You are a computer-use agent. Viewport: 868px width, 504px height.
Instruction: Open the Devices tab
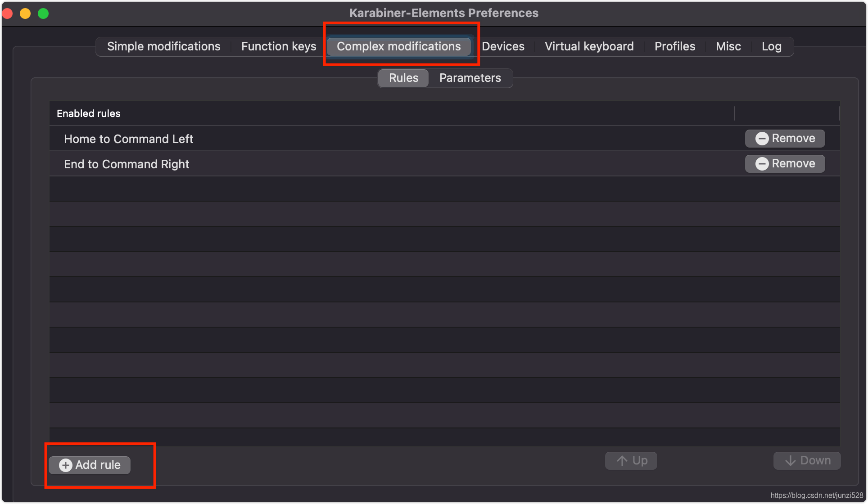tap(503, 46)
